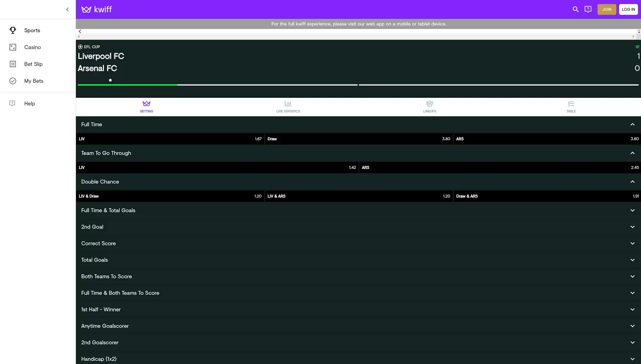Click the horizontal scrollbar left arrow

click(x=79, y=36)
